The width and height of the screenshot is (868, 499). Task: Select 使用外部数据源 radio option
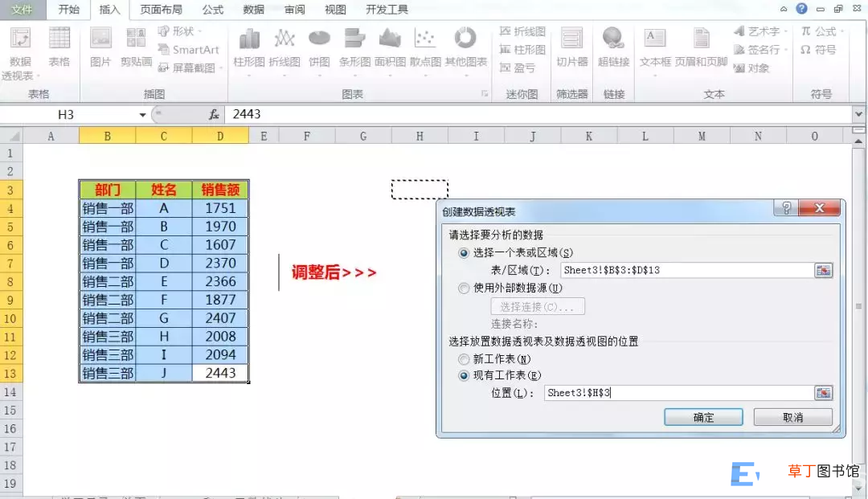click(x=464, y=288)
